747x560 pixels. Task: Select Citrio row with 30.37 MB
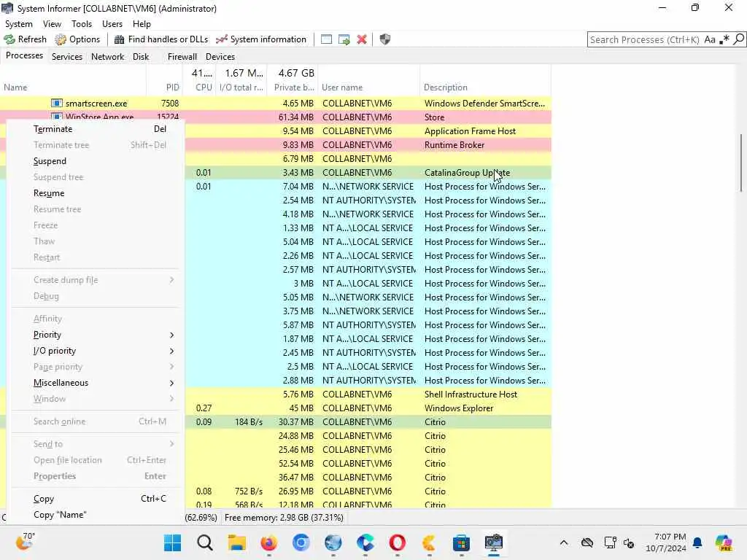click(x=368, y=422)
